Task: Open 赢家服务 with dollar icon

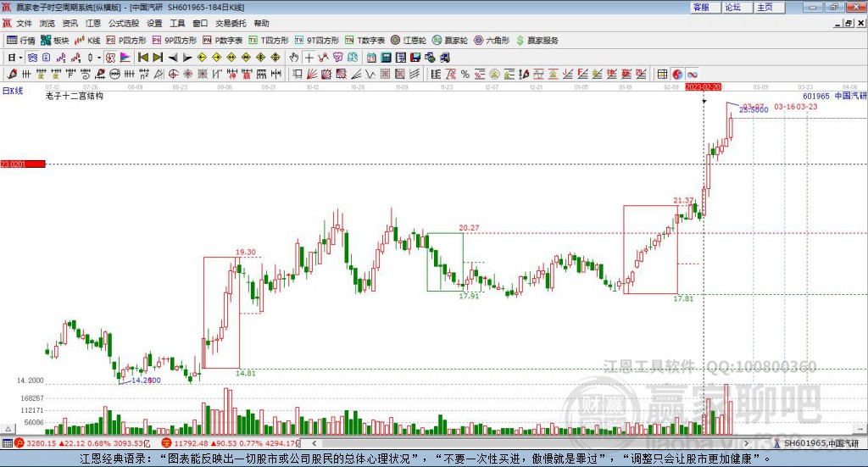Action: coord(537,41)
